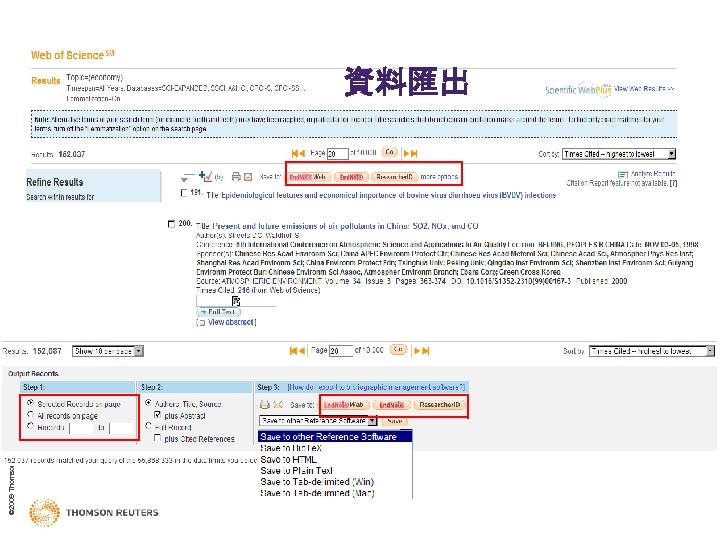
Task: Click top 'EndNote Web' button
Action: tap(308, 177)
